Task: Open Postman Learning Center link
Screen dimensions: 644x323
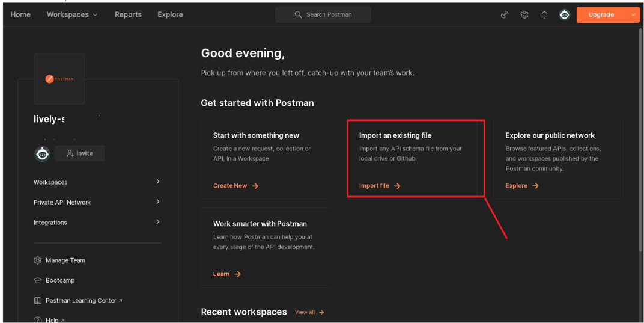Action: 81,300
